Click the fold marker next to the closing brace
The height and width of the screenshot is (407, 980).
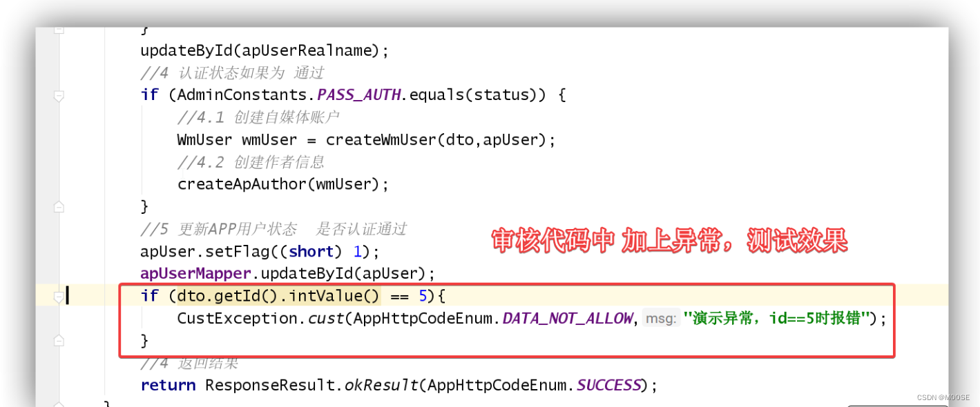pos(59,340)
